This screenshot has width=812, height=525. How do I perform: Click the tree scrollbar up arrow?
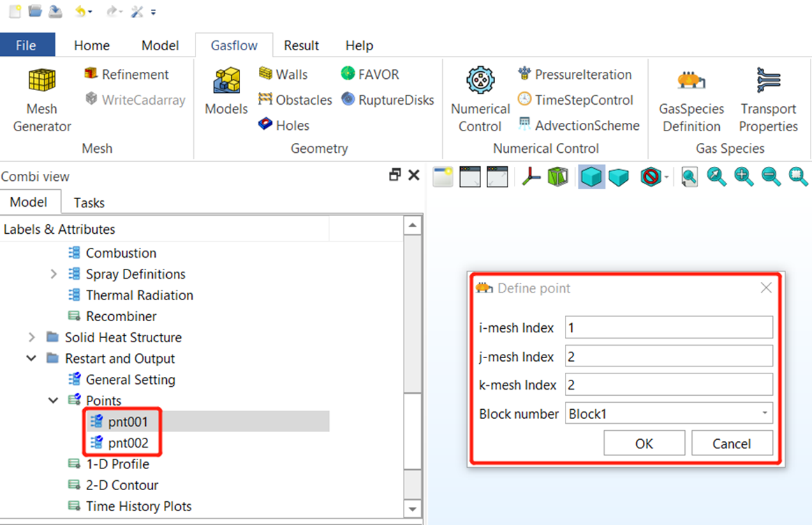[413, 225]
